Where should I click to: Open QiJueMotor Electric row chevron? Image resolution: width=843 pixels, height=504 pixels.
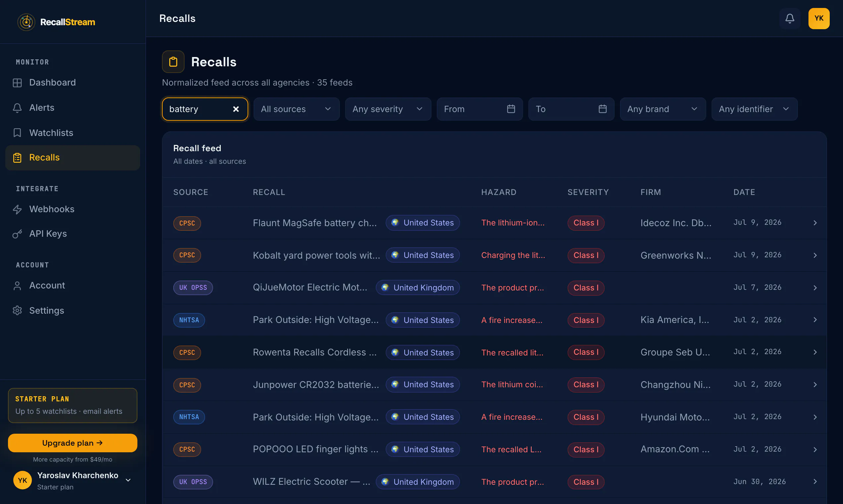pyautogui.click(x=815, y=288)
